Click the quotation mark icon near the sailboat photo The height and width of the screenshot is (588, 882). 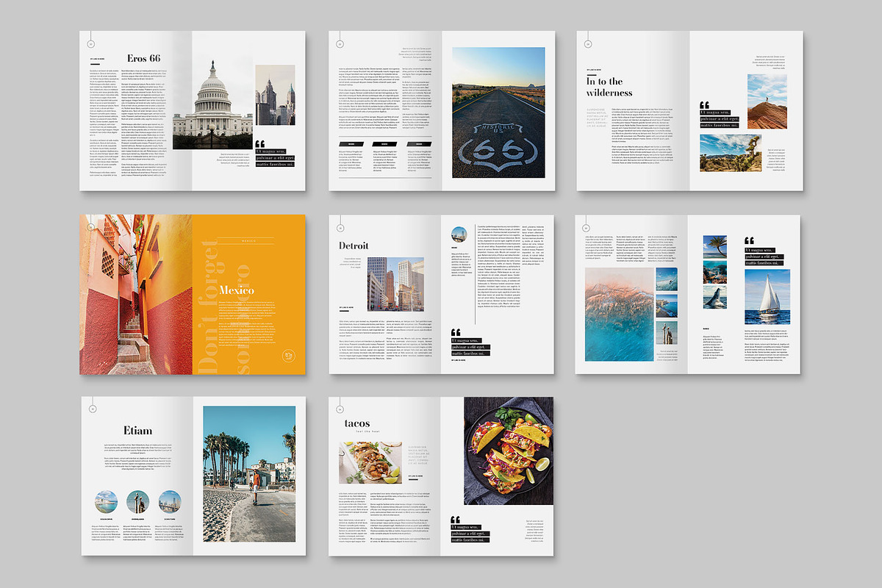750,241
